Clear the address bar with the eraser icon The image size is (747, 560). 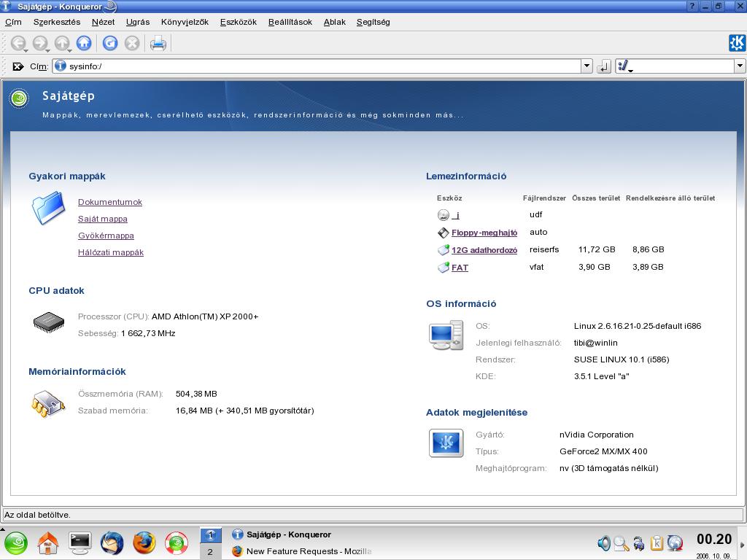(x=18, y=66)
